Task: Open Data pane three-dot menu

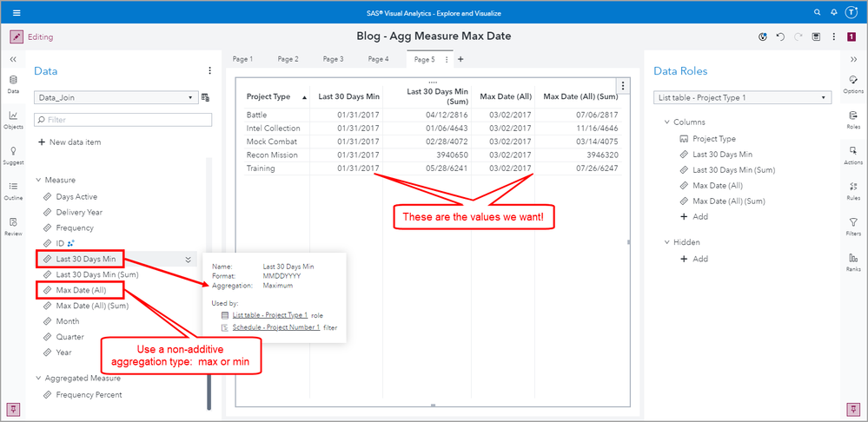Action: 209,70
